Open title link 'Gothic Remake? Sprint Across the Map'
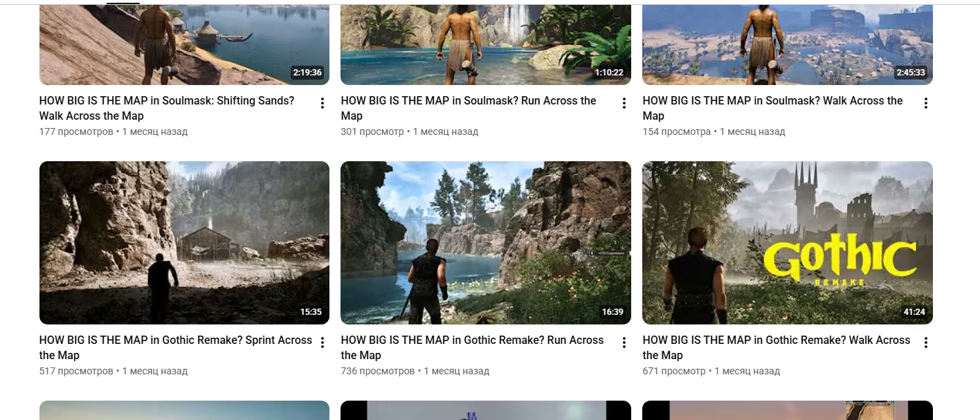980x420 pixels. point(176,347)
